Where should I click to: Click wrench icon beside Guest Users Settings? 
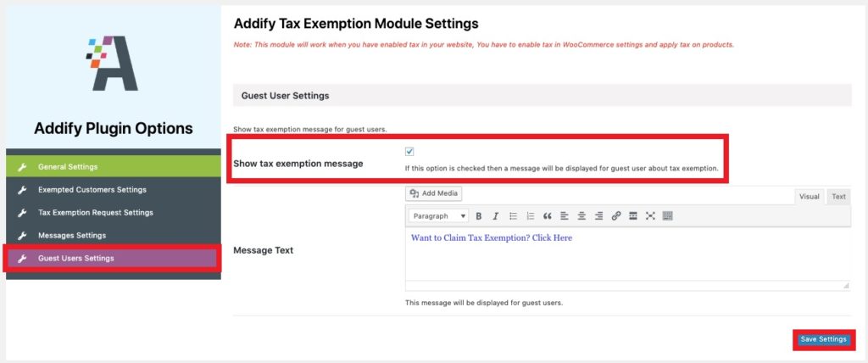click(x=22, y=259)
